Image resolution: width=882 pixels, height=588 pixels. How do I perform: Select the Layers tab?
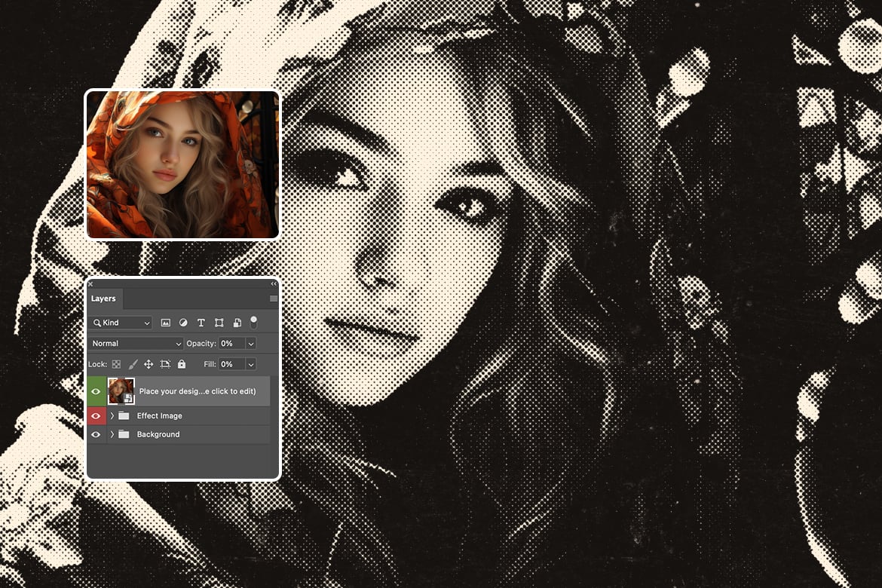103,299
